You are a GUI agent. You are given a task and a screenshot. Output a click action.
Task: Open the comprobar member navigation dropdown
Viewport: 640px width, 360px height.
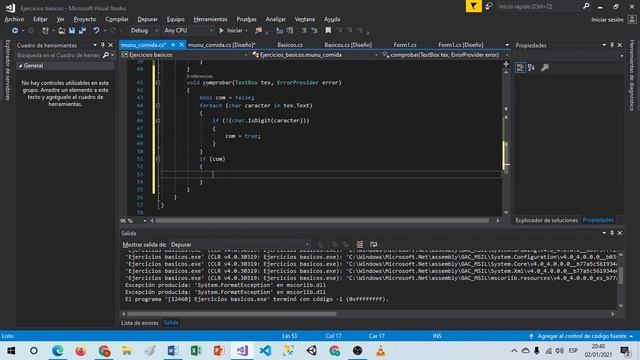pos(445,55)
